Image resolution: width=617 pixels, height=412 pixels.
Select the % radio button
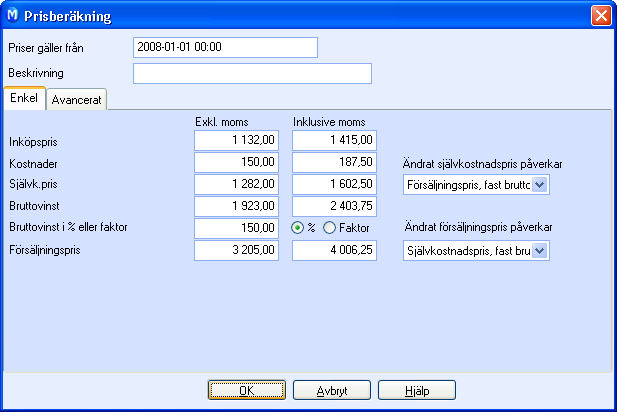[297, 228]
